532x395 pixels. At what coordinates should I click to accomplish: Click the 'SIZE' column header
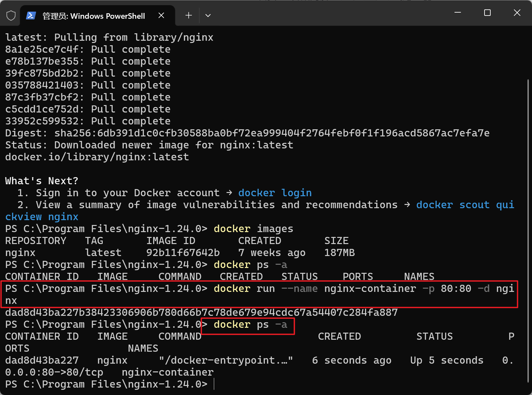[336, 241]
